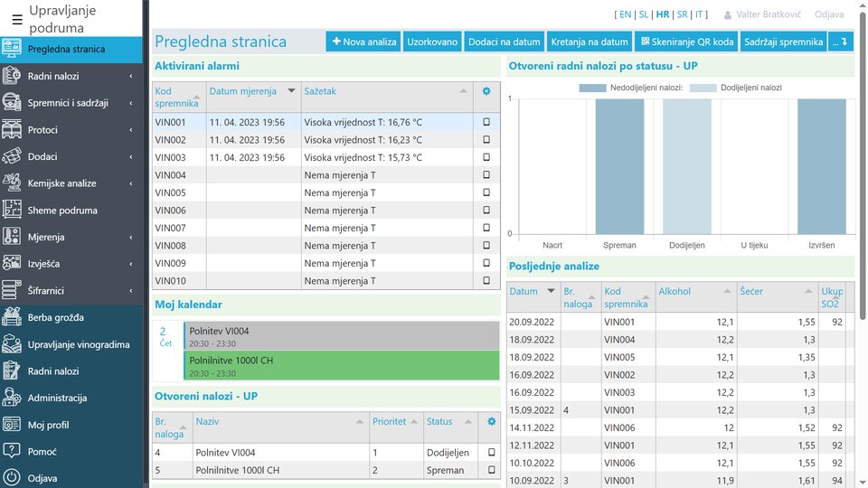Select the Pregledna stranica menu item
The width and height of the screenshot is (868, 488).
point(66,50)
